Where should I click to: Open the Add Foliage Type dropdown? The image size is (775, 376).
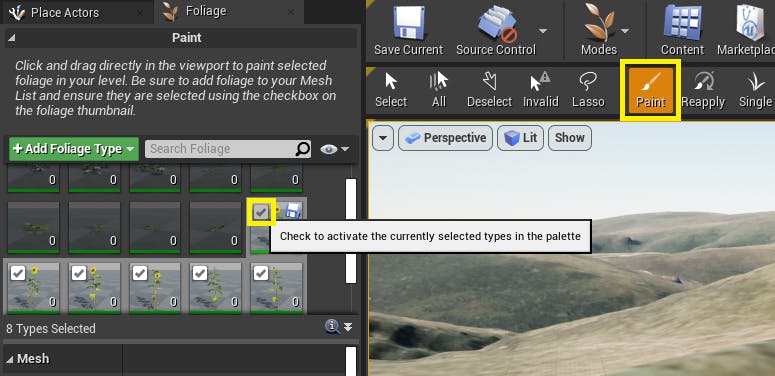[x=74, y=149]
